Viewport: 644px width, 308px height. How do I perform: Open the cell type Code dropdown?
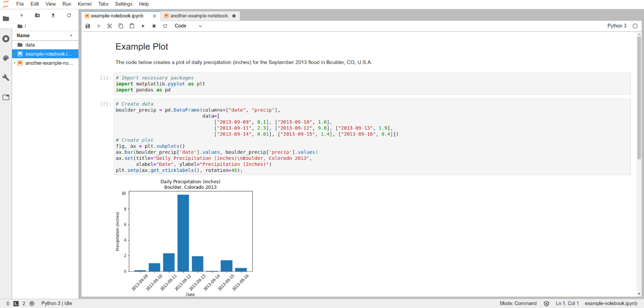[188, 26]
